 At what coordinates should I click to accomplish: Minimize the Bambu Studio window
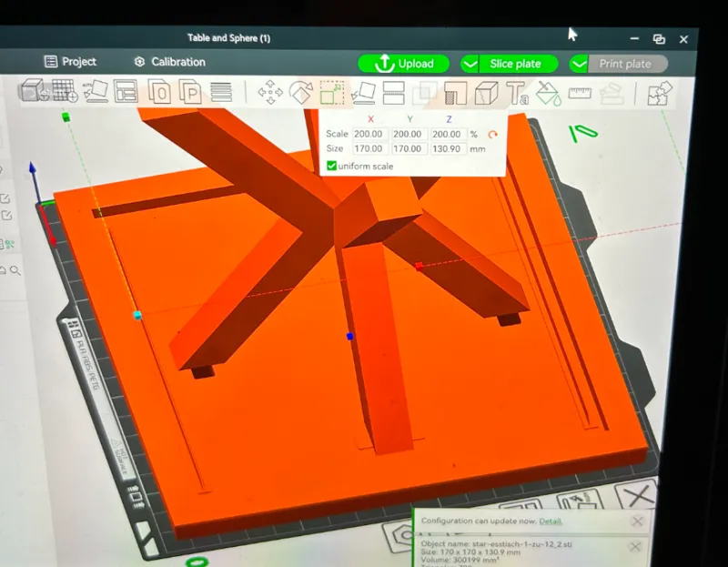pyautogui.click(x=634, y=38)
